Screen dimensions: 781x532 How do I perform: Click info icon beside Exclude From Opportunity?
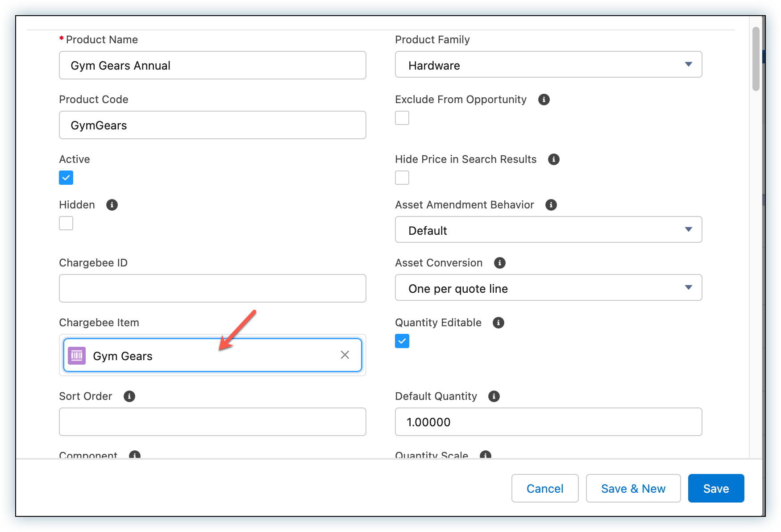[544, 100]
